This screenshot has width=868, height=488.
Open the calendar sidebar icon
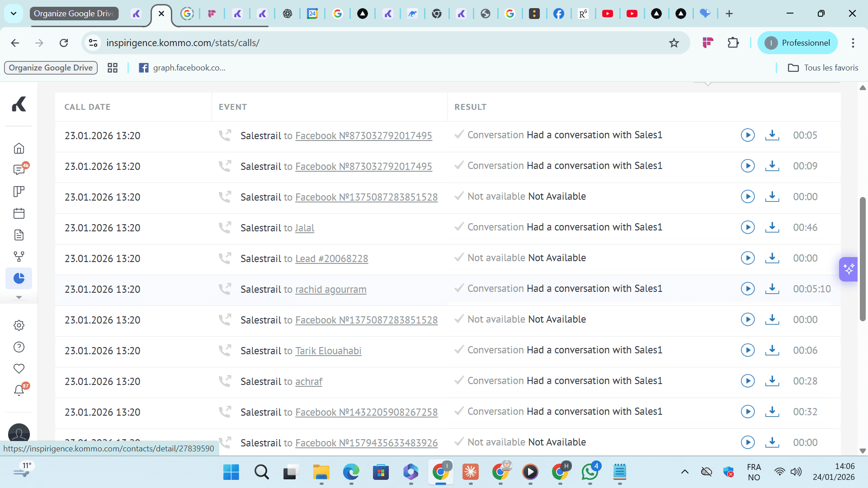point(19,213)
